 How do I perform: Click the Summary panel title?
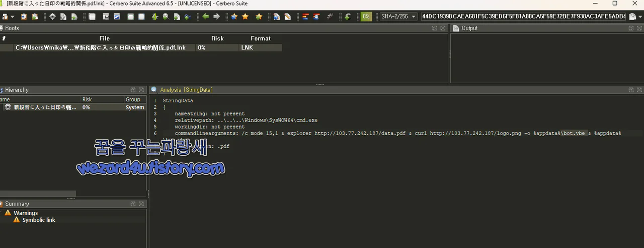(17, 204)
